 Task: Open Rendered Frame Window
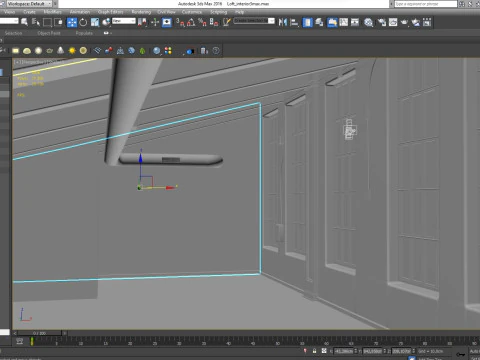pyautogui.click(x=393, y=22)
